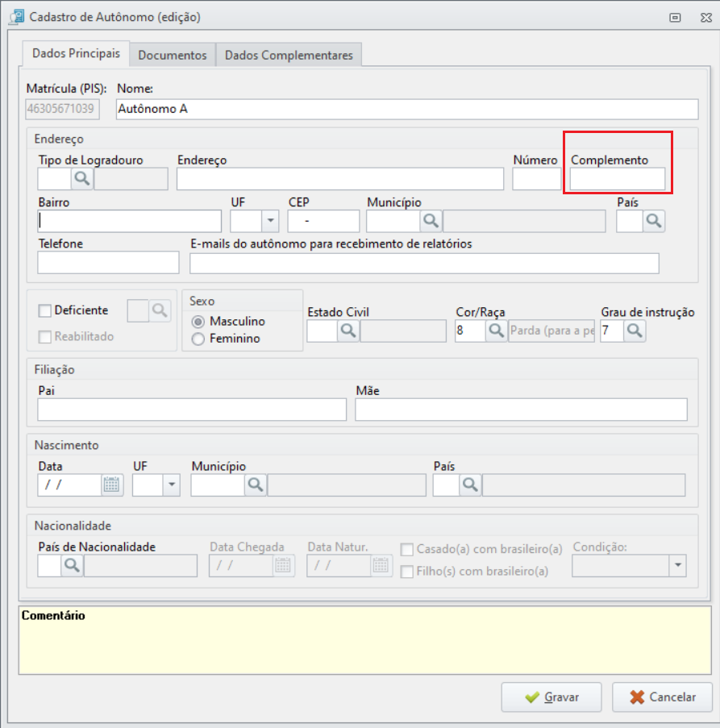720x728 pixels.
Task: Switch to Dados Principais tab
Action: [x=76, y=54]
